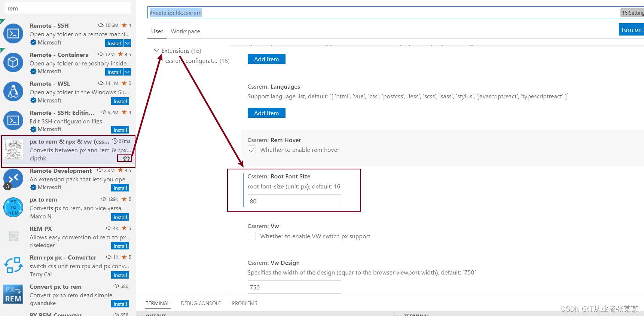Image resolution: width=644 pixels, height=316 pixels.
Task: Click Convert px to rem 686 downloads icon
Action: point(116,286)
